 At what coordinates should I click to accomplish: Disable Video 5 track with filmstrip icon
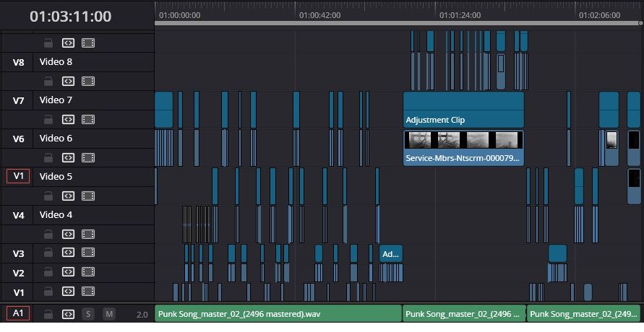[88, 196]
